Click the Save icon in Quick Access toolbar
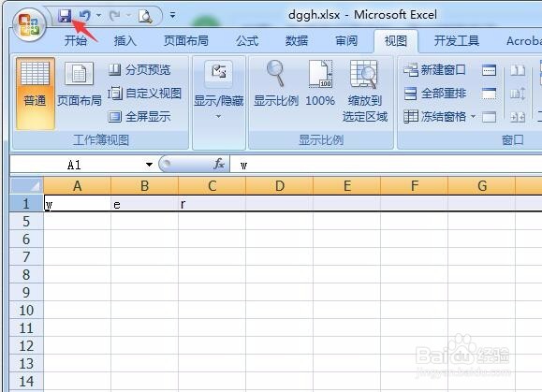The width and height of the screenshot is (542, 392). point(65,16)
